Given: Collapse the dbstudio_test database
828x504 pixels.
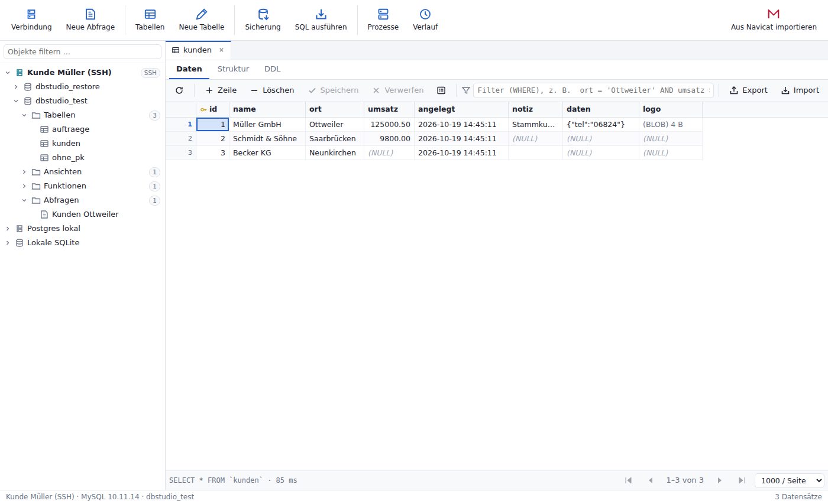Looking at the screenshot, I should tap(16, 101).
